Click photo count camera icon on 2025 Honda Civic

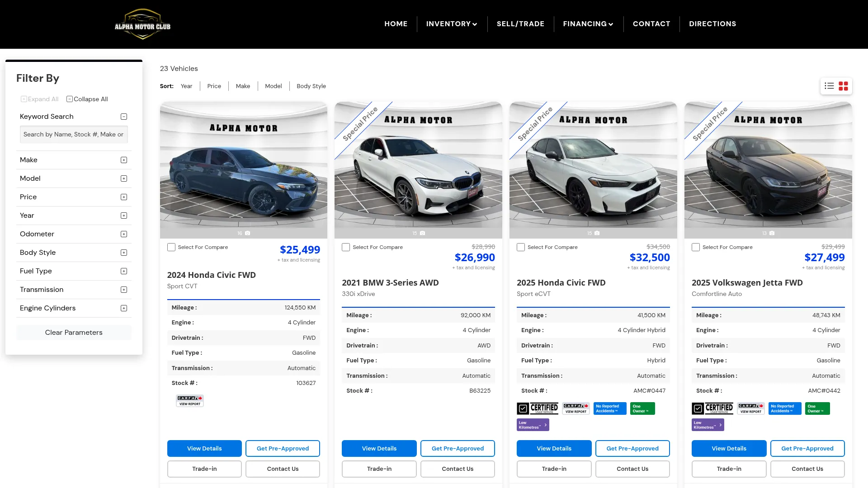597,233
